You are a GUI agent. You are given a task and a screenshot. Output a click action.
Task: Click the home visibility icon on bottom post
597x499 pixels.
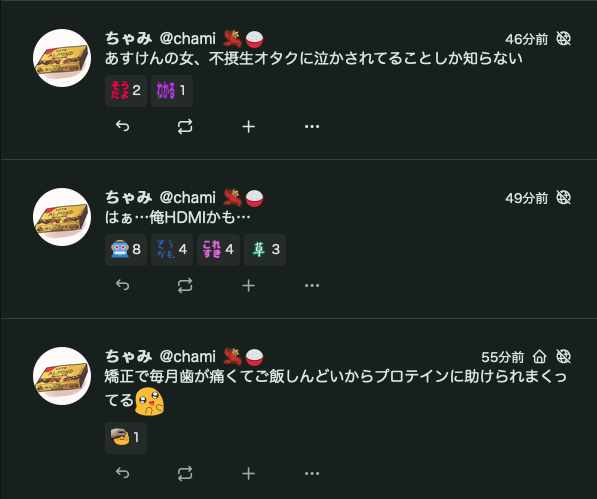[x=540, y=357]
